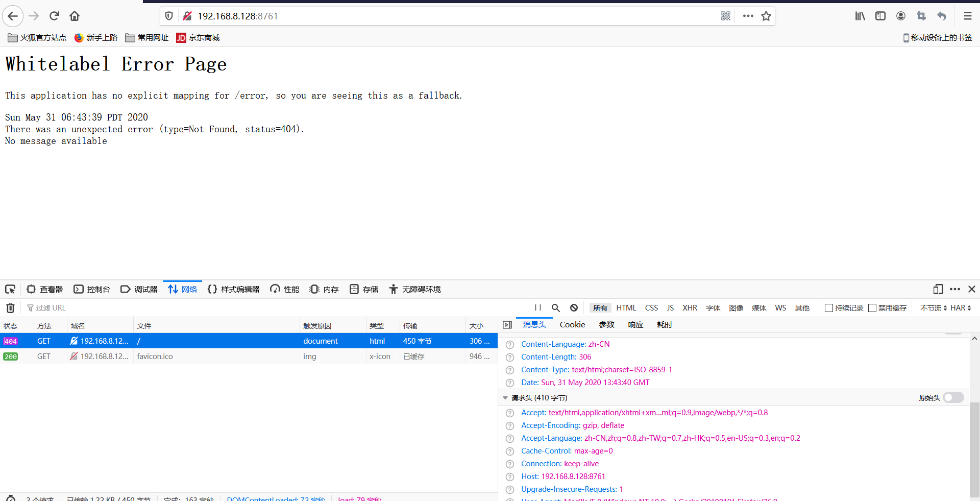Filter requests by JS type
This screenshot has height=501, width=980.
[670, 308]
